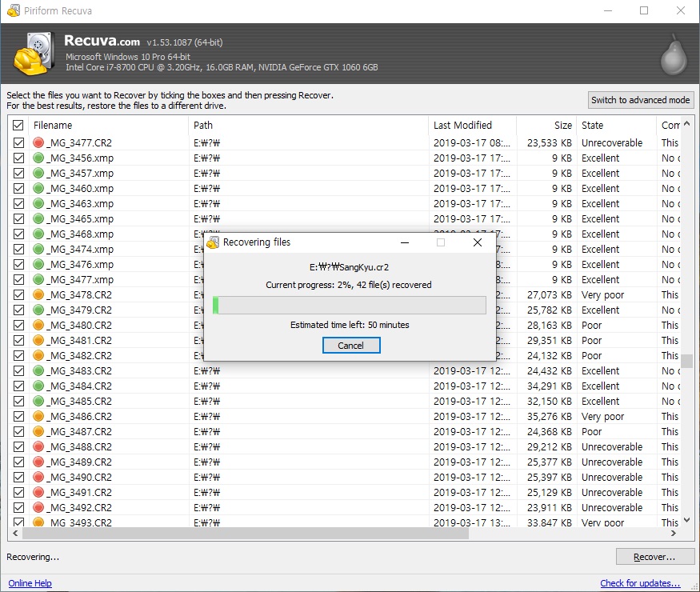Open the Online Help link
The height and width of the screenshot is (592, 700).
30,583
